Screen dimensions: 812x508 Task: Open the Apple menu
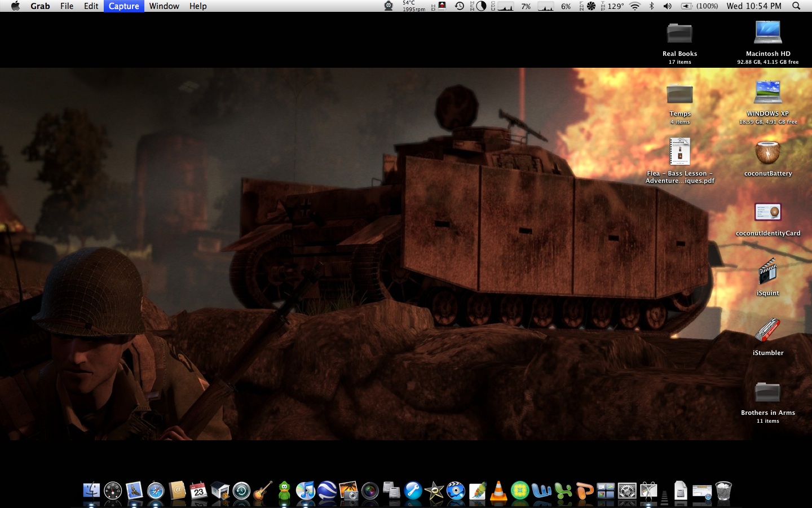(x=15, y=6)
